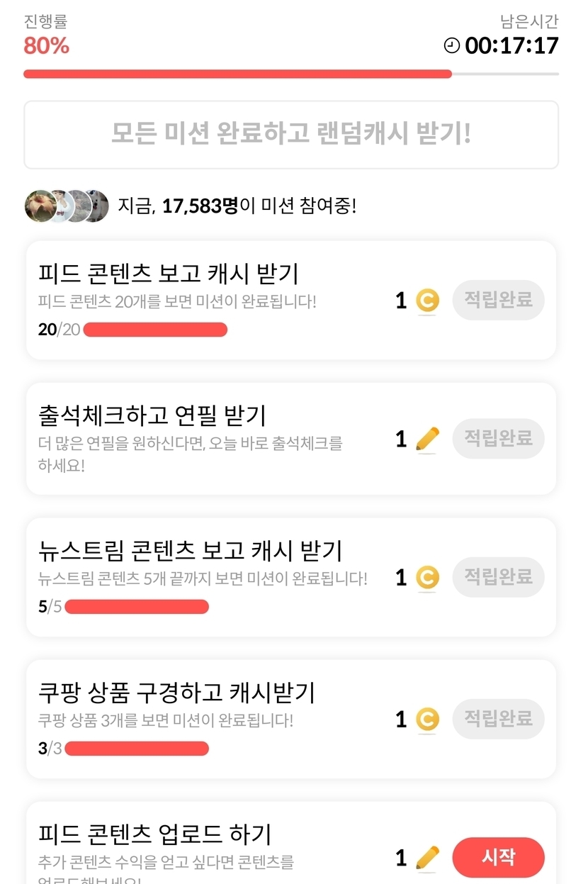588x884 pixels.
Task: Click the 3/3 쿠팡 progress bar
Action: click(x=137, y=749)
